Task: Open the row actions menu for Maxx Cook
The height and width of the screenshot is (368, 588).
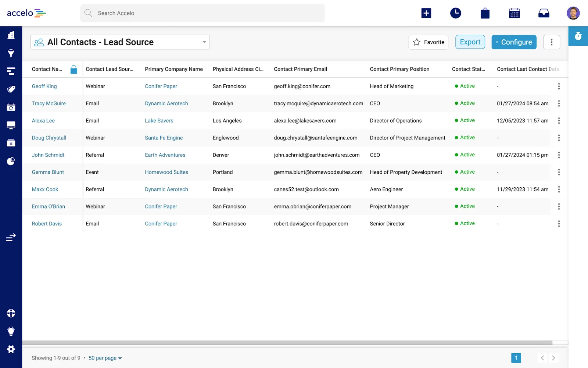Action: (x=559, y=189)
